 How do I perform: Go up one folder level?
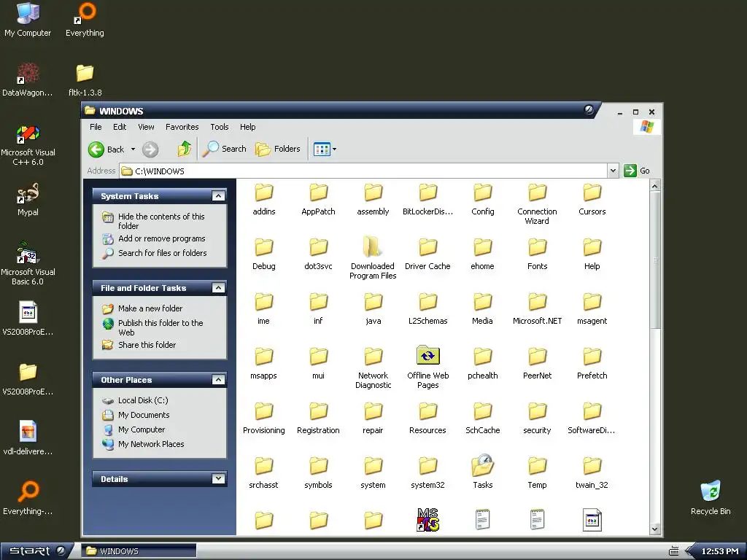[185, 149]
